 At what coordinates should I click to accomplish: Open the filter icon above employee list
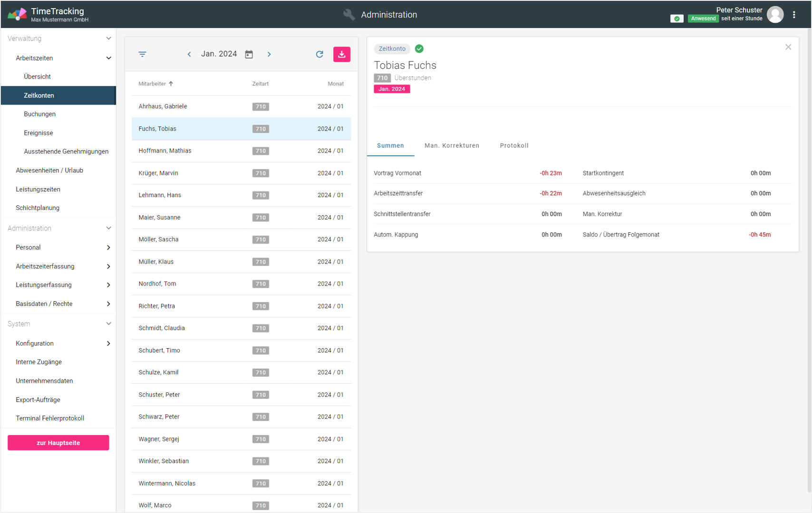142,54
